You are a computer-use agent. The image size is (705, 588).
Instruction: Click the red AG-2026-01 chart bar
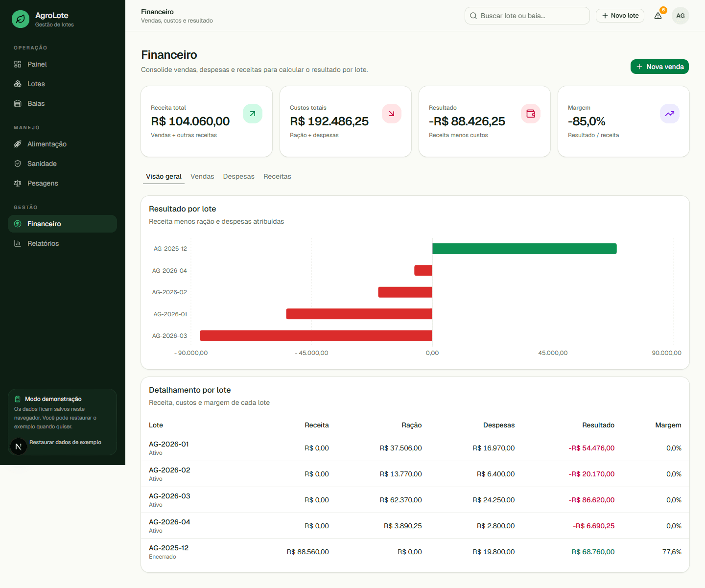coord(359,314)
